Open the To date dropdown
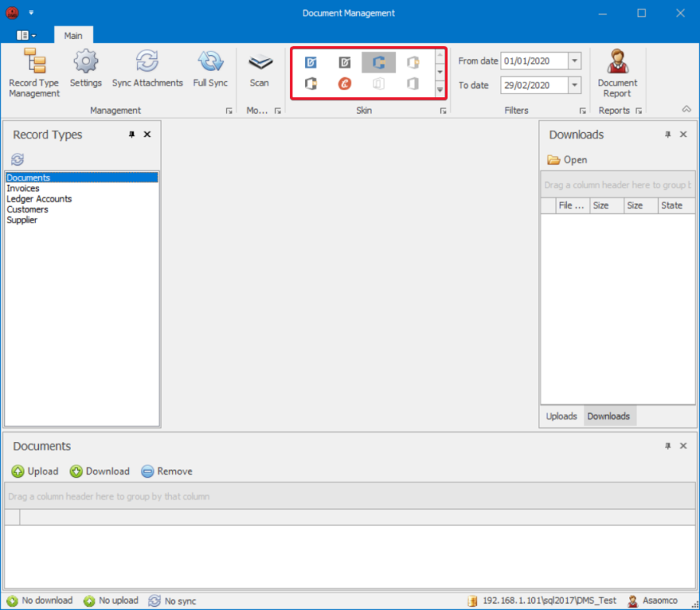This screenshot has width=700, height=610. [x=575, y=85]
